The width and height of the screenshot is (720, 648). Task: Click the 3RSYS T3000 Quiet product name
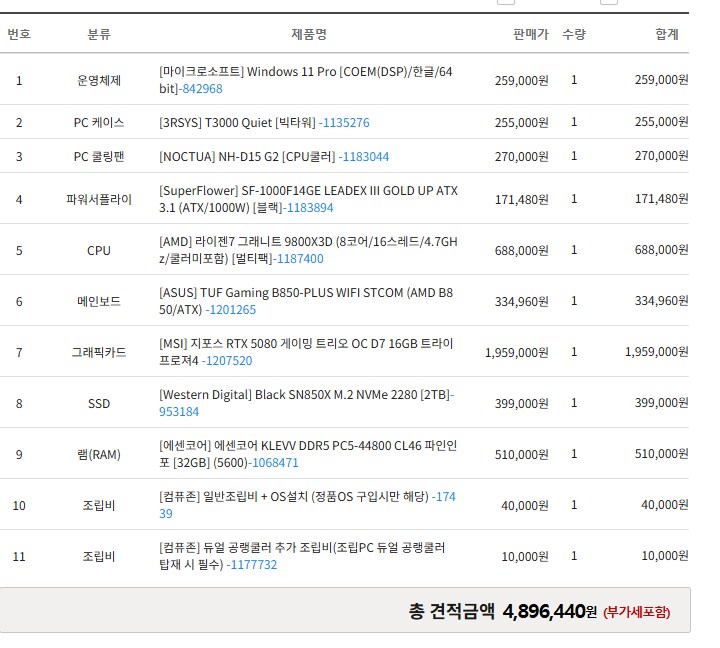pyautogui.click(x=237, y=123)
